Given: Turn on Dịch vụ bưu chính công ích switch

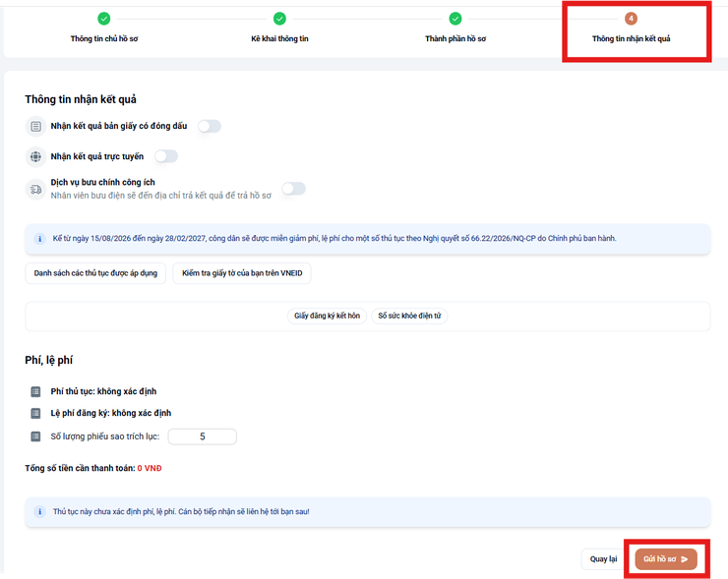Looking at the screenshot, I should (294, 189).
